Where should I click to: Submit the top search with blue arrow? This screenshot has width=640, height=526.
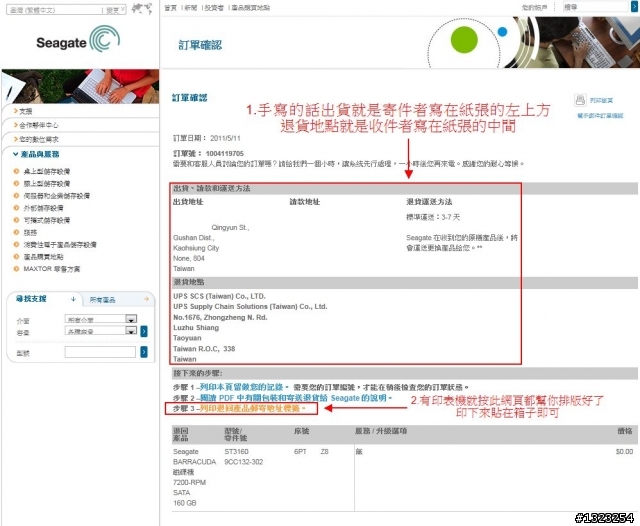pos(634,7)
